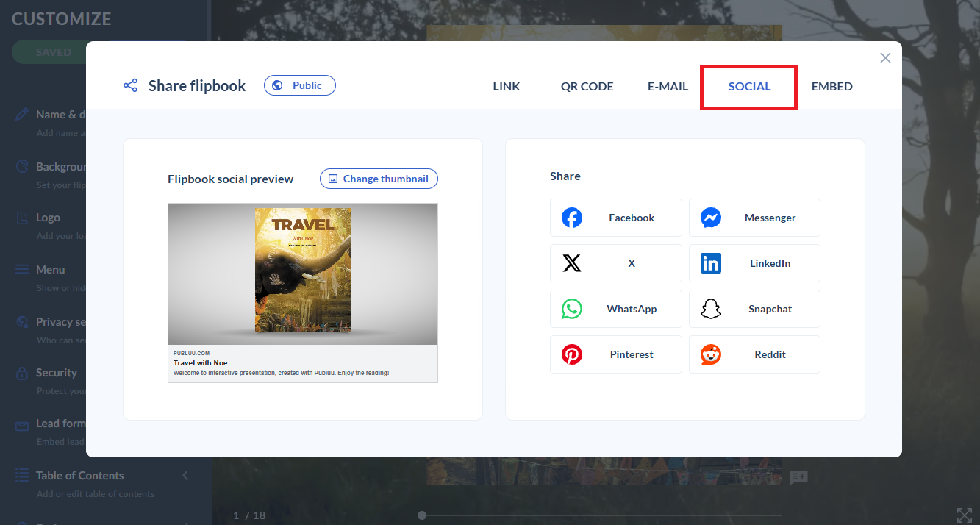980x525 pixels.
Task: Click the Change thumbnail button
Action: pos(379,179)
